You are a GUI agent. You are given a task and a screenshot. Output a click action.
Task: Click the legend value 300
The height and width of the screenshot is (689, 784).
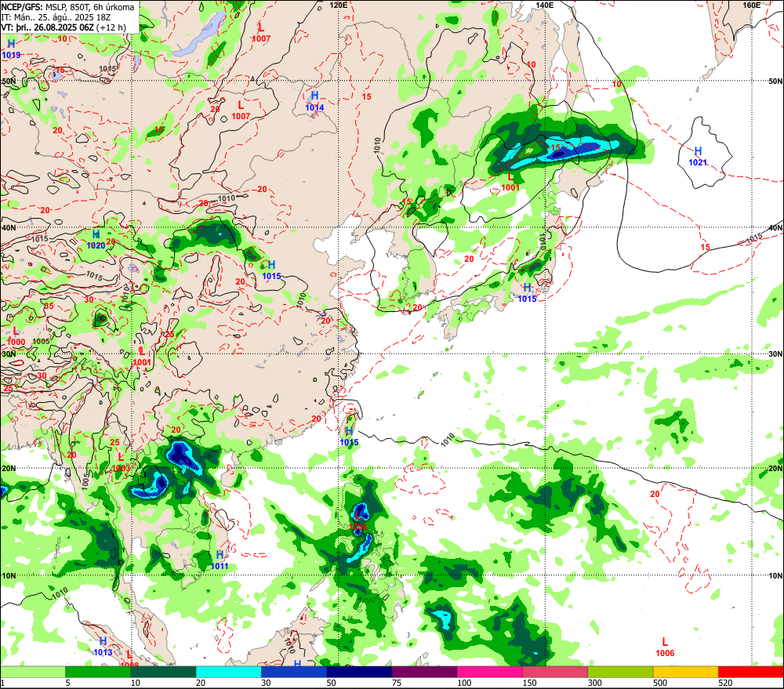pyautogui.click(x=595, y=683)
